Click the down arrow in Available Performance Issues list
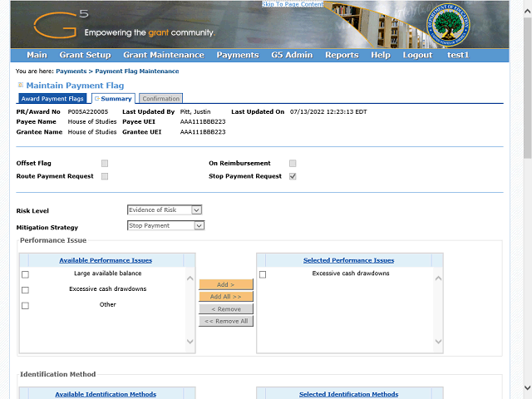This screenshot has height=399, width=532. pos(190,342)
